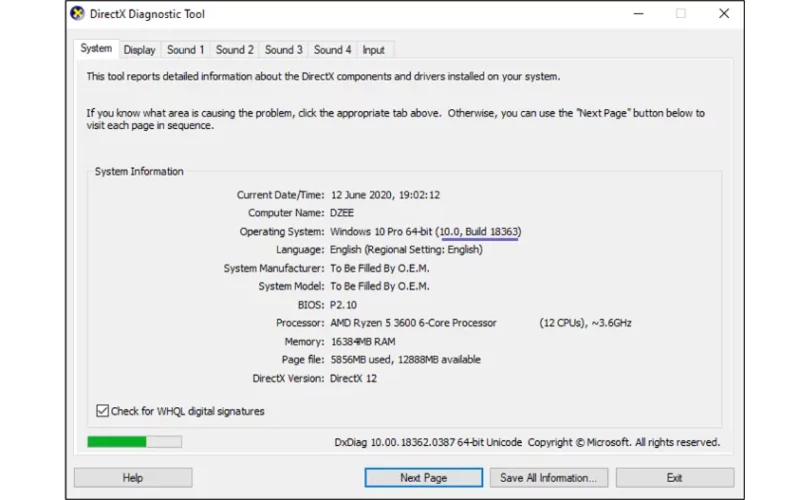The width and height of the screenshot is (800, 500).
Task: Click the underlined 10.0, Build 18363 text
Action: (479, 232)
